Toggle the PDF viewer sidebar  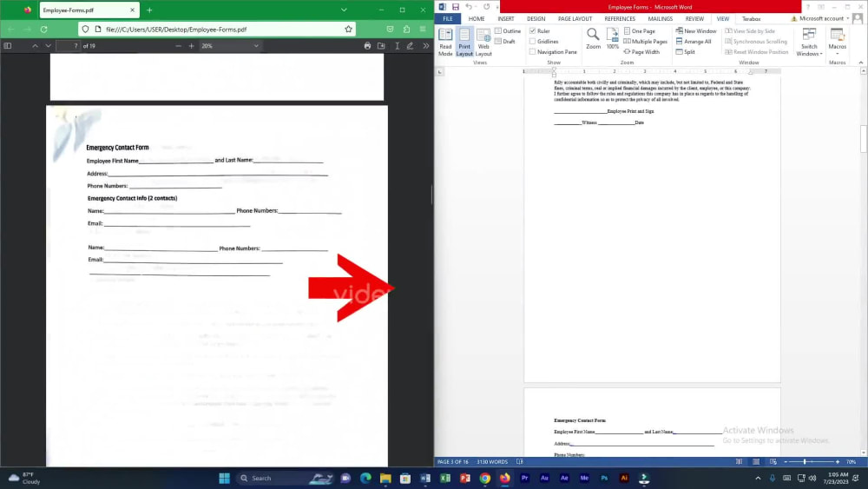(x=8, y=46)
